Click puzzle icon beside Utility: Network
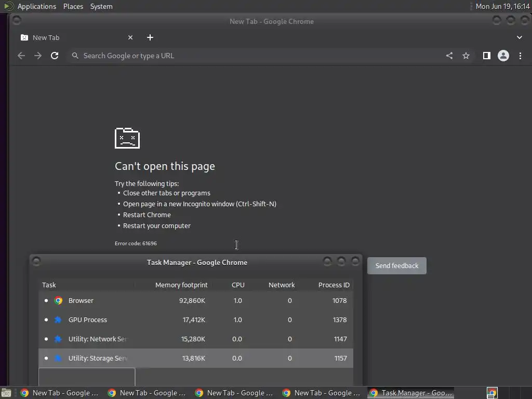Image resolution: width=532 pixels, height=399 pixels. 58,339
